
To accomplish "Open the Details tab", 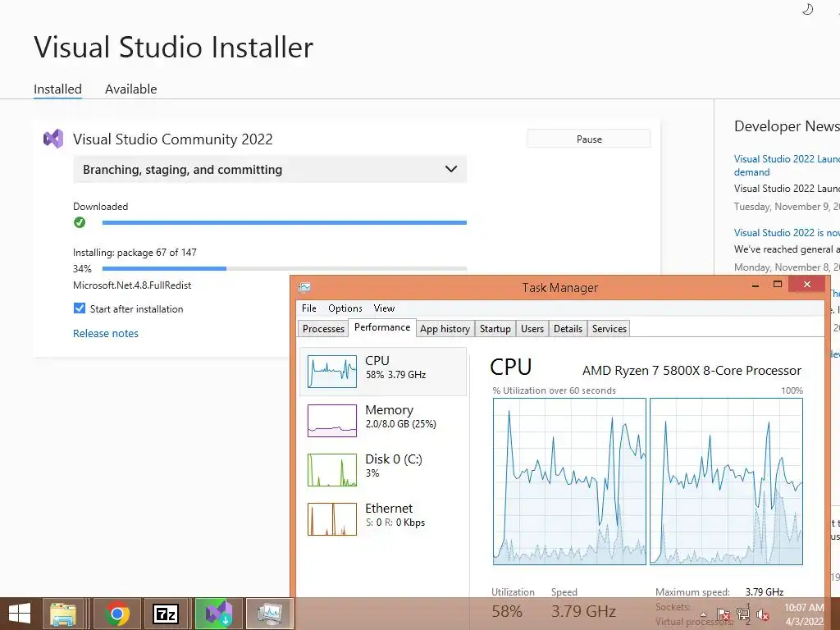I will coord(568,328).
